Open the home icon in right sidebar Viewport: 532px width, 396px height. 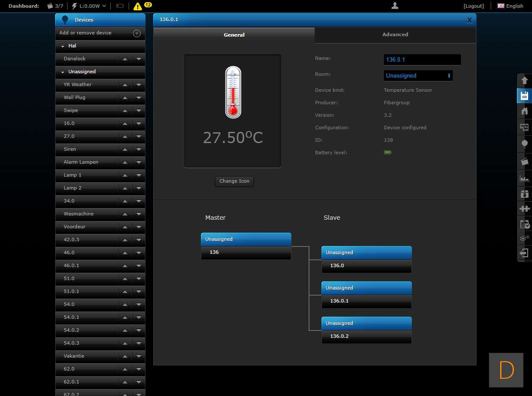[524, 111]
